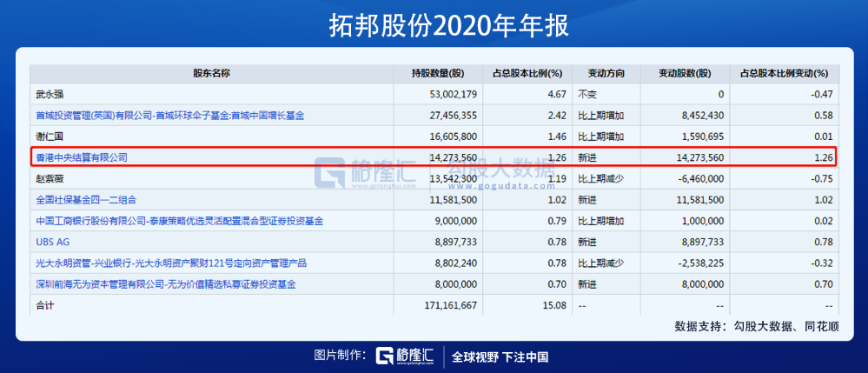Click change amount 1,000,000
The width and height of the screenshot is (868, 373).
tap(701, 221)
